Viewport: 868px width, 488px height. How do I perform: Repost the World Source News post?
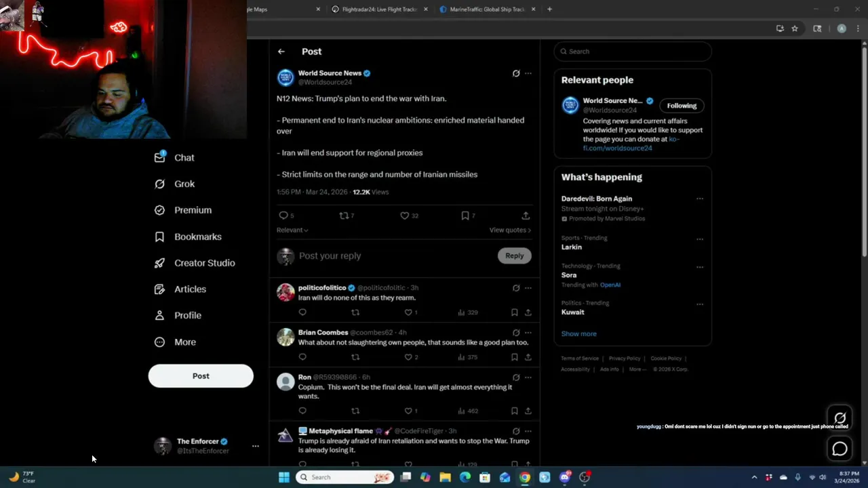coord(344,216)
